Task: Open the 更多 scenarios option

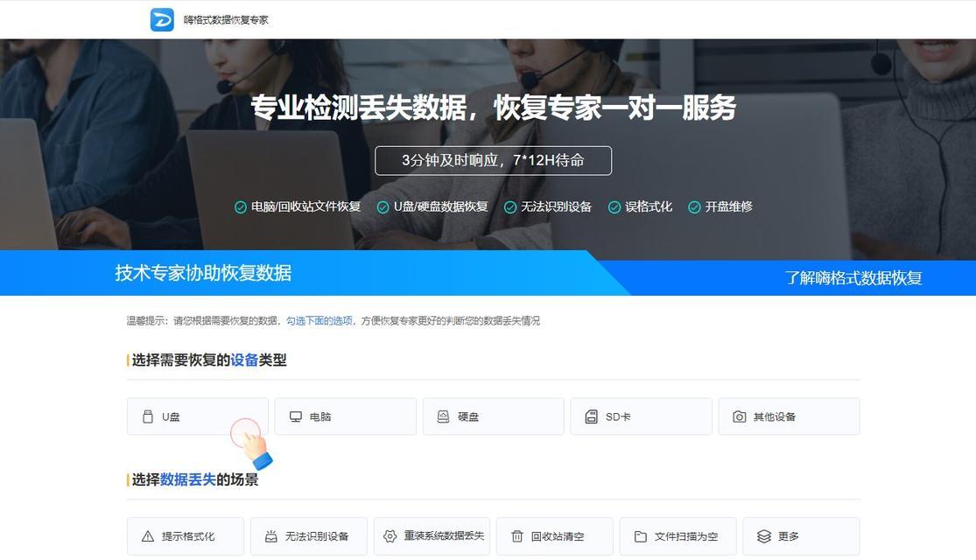Action: point(801,536)
